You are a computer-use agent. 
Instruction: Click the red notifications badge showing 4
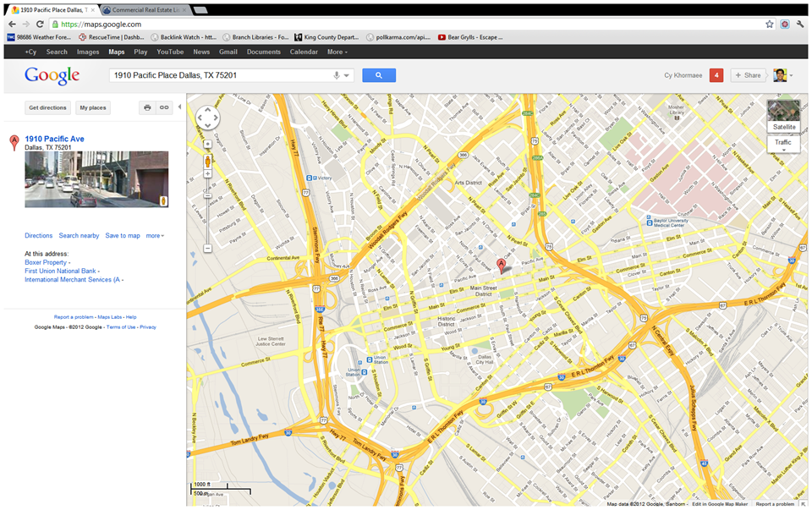(x=716, y=75)
